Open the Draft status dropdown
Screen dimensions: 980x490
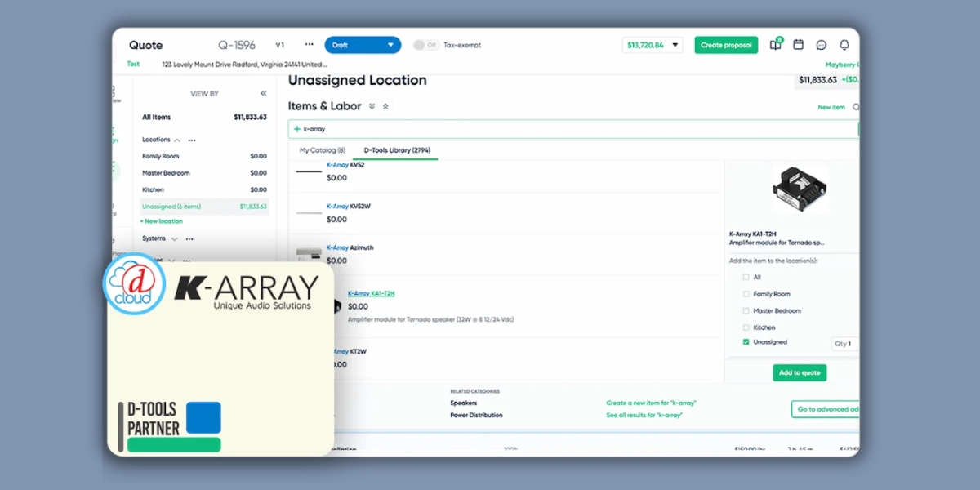(363, 45)
